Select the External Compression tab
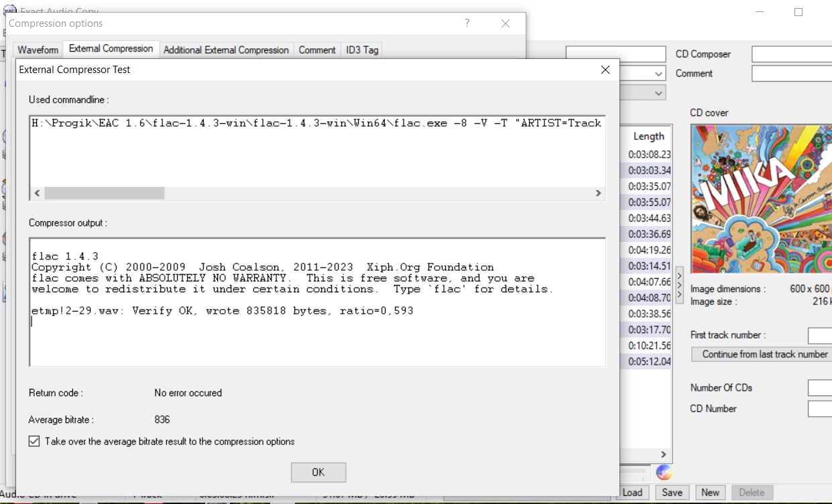 pos(111,49)
